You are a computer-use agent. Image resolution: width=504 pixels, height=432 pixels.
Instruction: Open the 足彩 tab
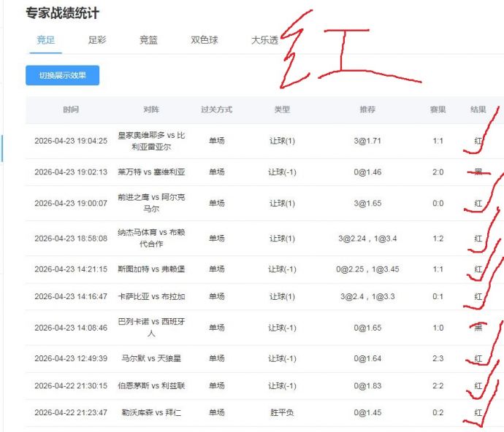click(x=97, y=40)
